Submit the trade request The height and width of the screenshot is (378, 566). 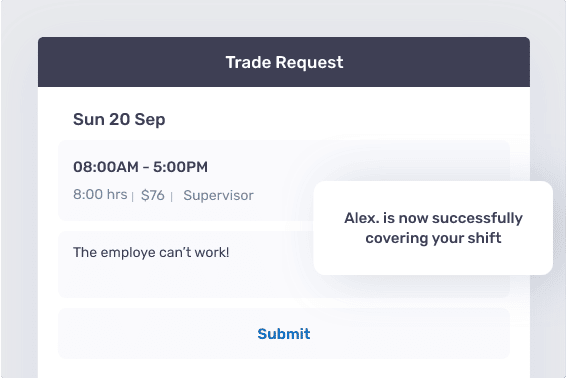tap(284, 334)
